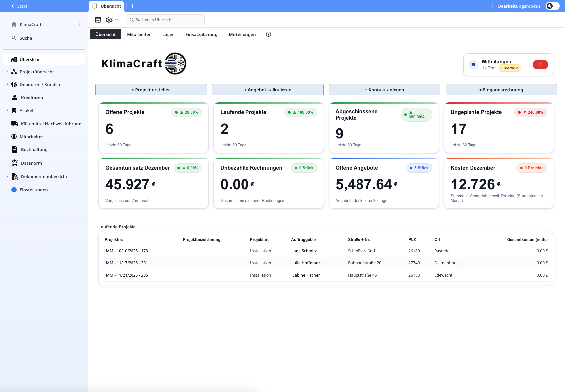Open the Mitteilungen chat bubble icon
The width and height of the screenshot is (565, 392).
tap(473, 64)
